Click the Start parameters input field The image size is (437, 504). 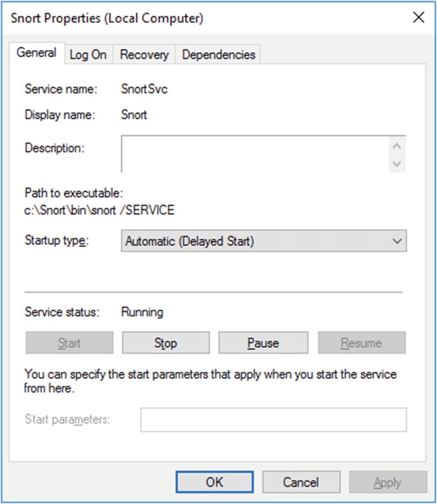coord(273,420)
